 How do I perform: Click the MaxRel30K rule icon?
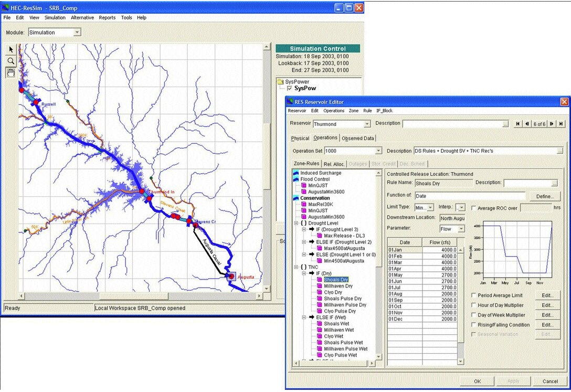(x=304, y=204)
